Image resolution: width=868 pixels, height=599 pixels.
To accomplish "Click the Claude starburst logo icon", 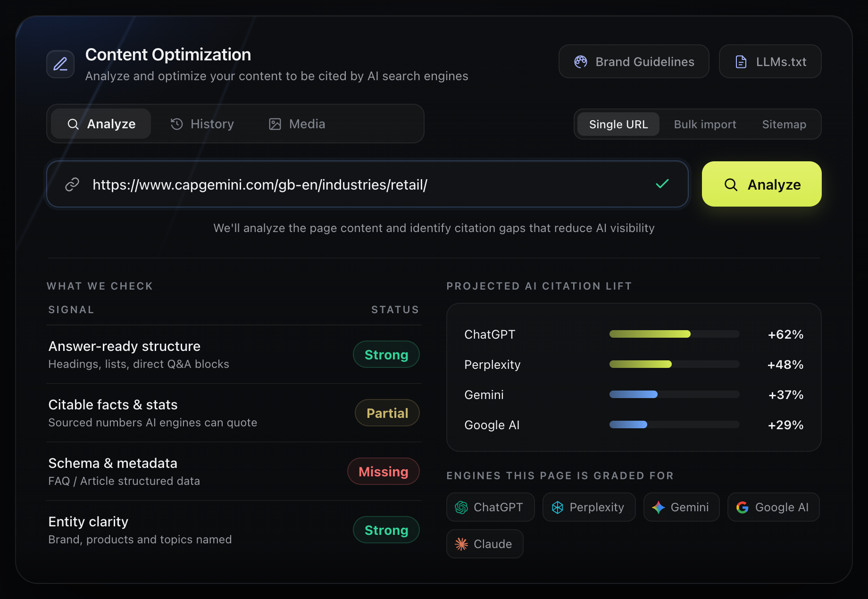I will pyautogui.click(x=461, y=544).
